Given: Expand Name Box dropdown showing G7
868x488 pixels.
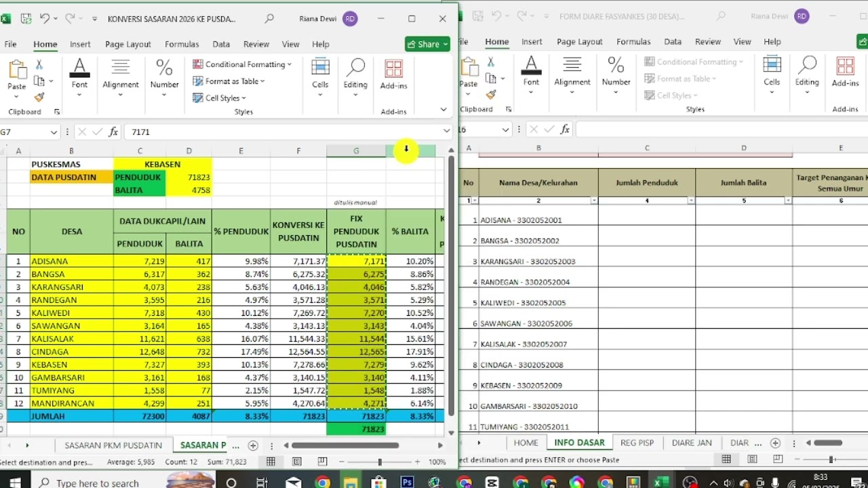Looking at the screenshot, I should pos(54,132).
